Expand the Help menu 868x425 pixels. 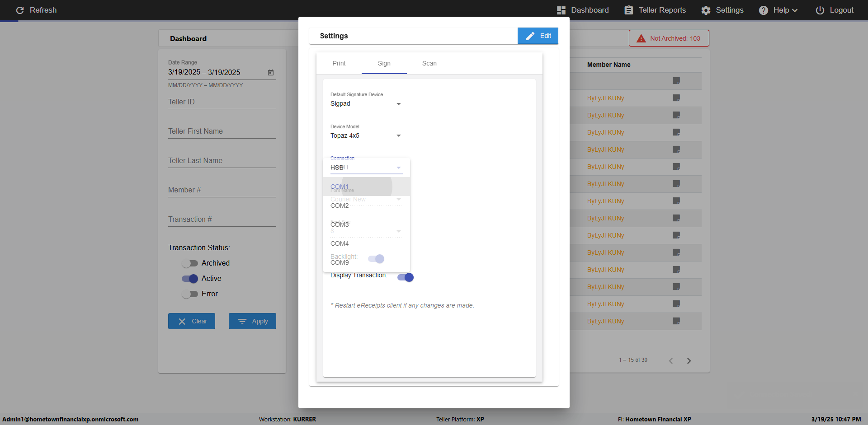778,10
